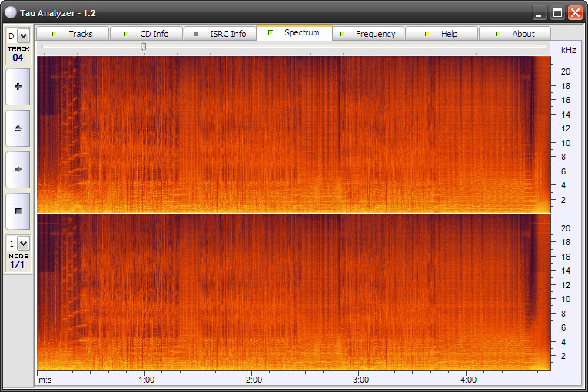Click the Spectrum tab
Screen dimensions: 588x392
[294, 33]
